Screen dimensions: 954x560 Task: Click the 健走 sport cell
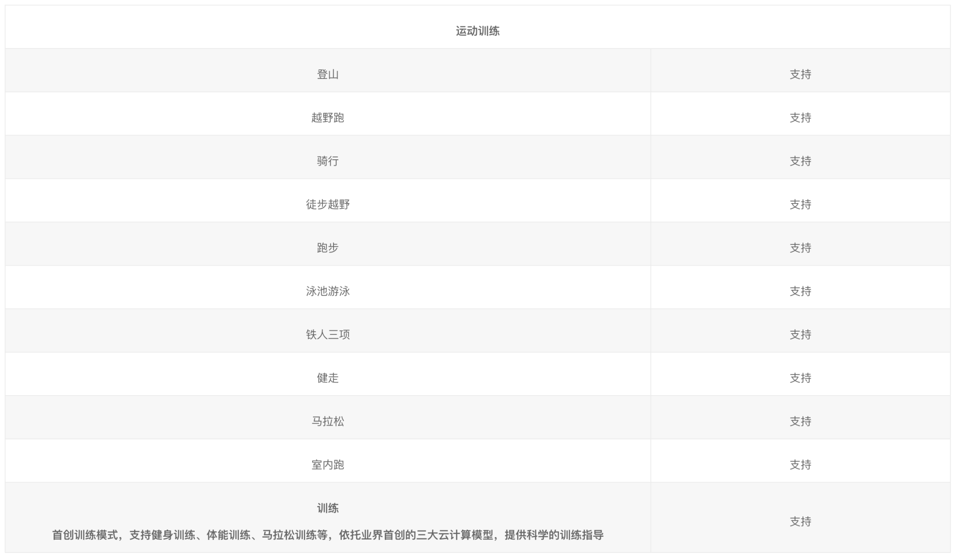pos(327,378)
